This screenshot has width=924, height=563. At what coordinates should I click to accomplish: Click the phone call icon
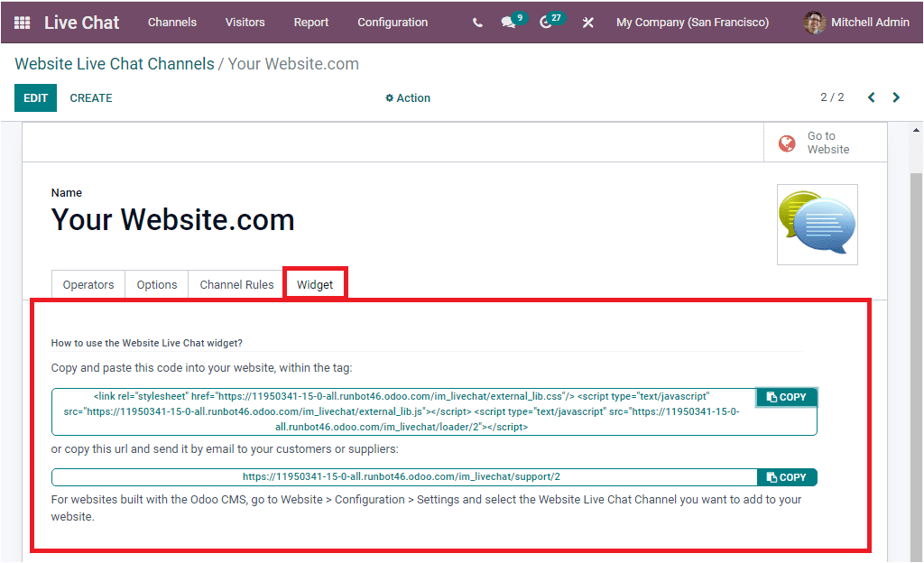(477, 23)
